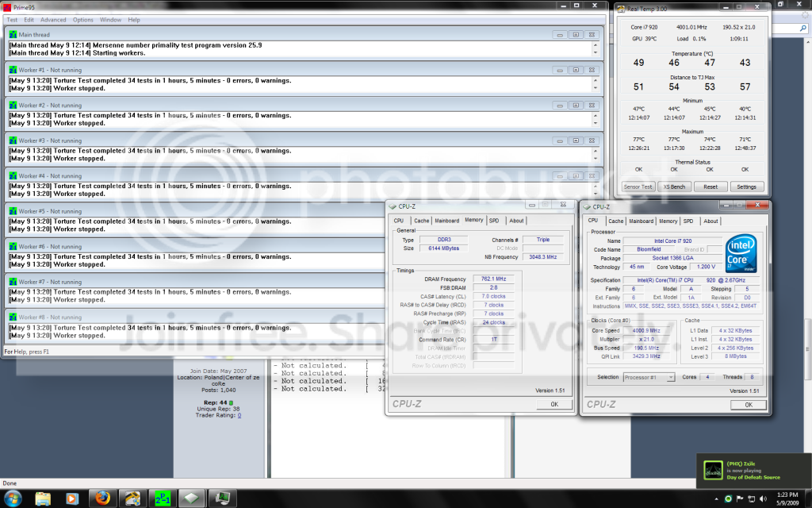The width and height of the screenshot is (812, 508).
Task: Click the scroll down arrow in Worker #1 window
Action: point(595,88)
